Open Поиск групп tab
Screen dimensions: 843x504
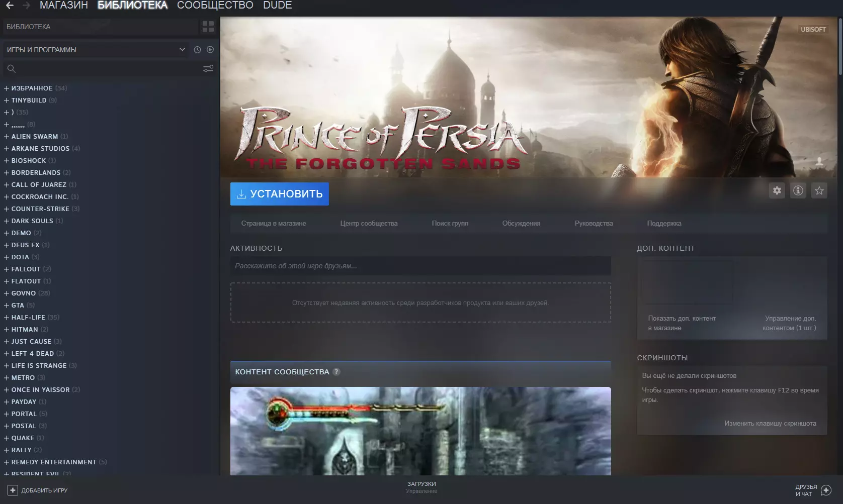click(450, 224)
